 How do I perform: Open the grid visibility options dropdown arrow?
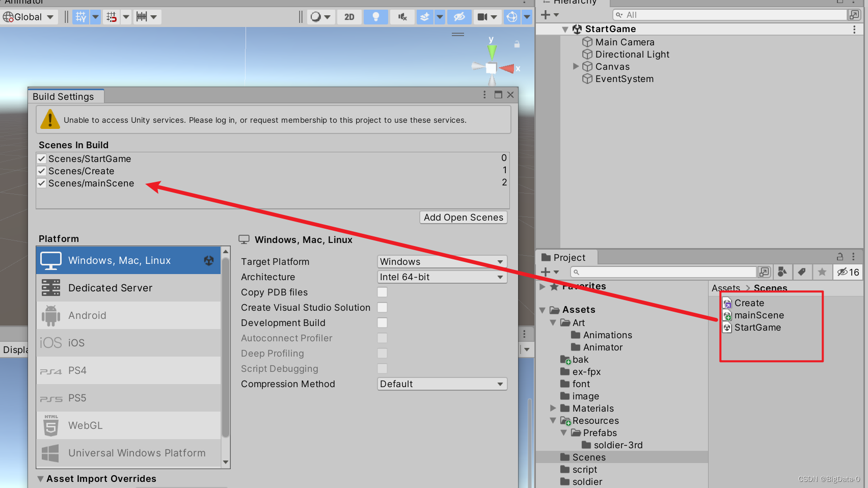tap(95, 17)
